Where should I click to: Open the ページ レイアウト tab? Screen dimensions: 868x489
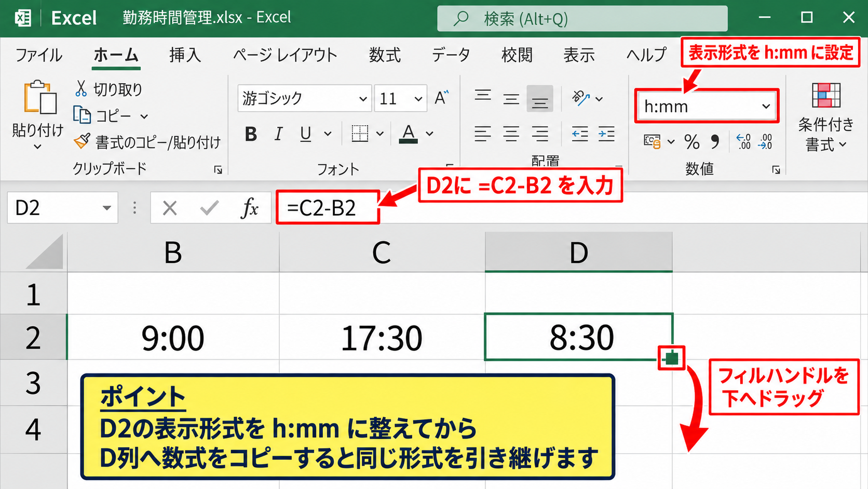pos(285,55)
